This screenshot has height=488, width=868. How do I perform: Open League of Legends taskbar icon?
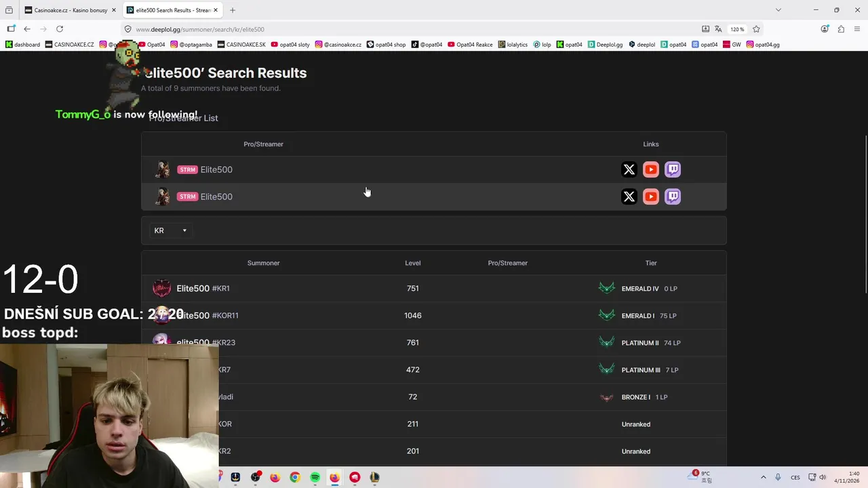pyautogui.click(x=374, y=477)
